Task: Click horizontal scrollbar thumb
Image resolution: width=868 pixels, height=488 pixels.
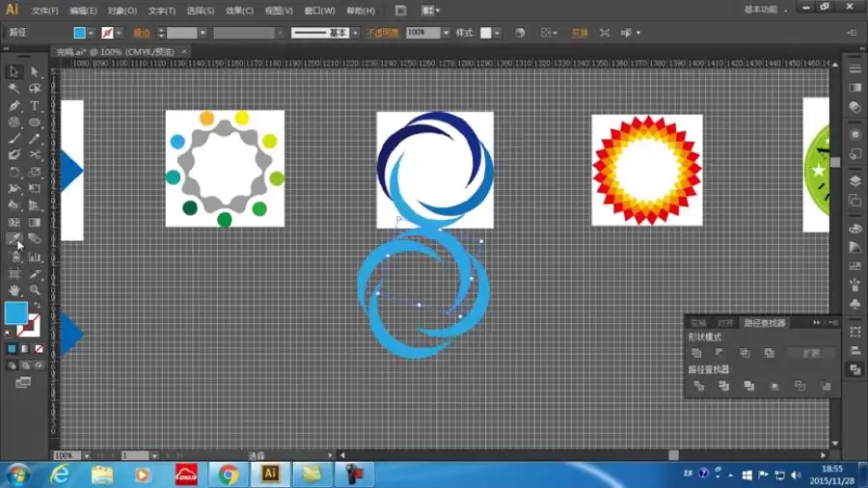Action: click(673, 455)
